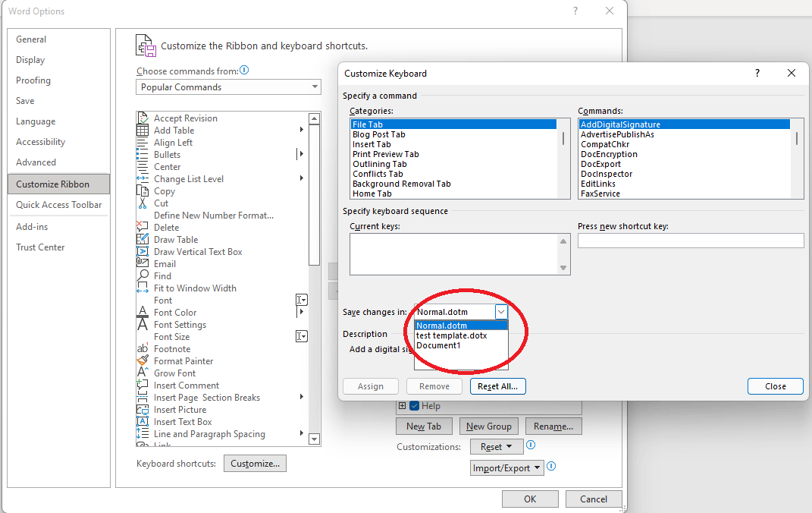Click the Grow Font icon
Screen dimensions: 812x513
tap(143, 373)
